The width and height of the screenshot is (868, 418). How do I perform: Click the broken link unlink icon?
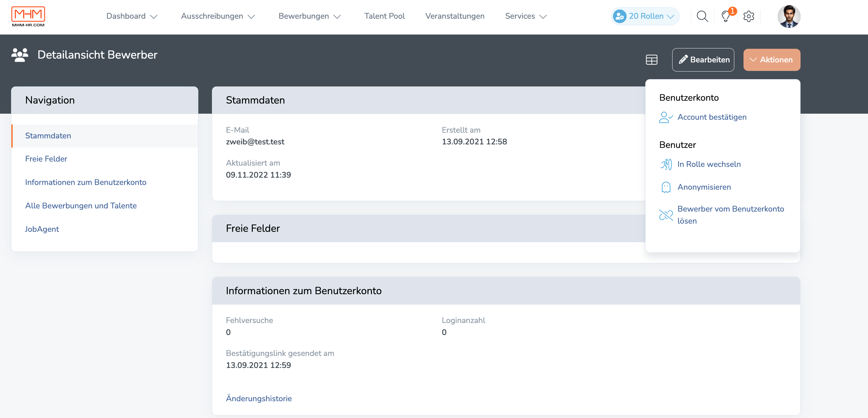(x=666, y=215)
